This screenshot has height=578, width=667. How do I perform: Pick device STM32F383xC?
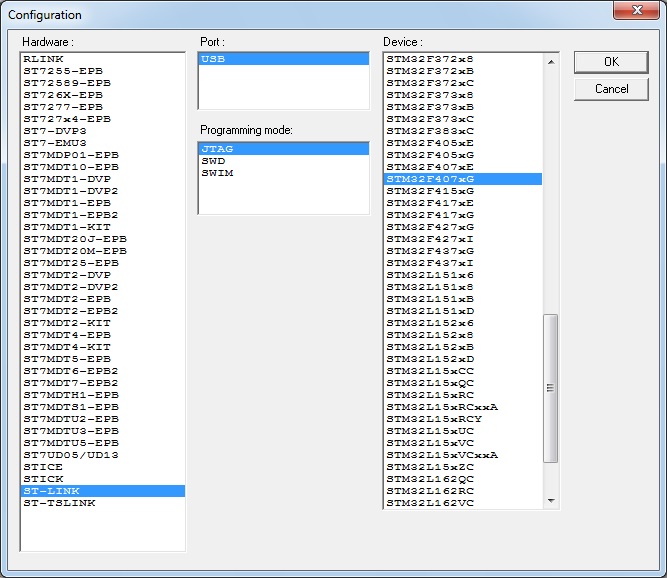pyautogui.click(x=463, y=131)
